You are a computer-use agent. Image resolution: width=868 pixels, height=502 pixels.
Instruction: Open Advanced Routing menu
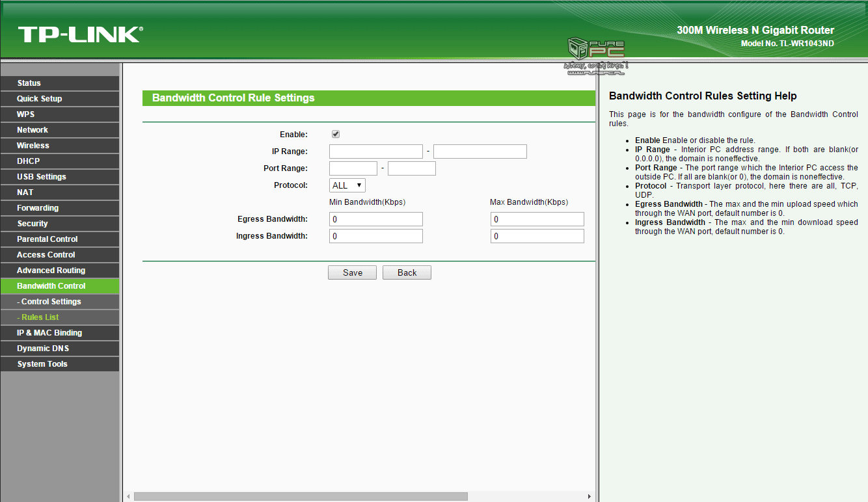(60, 271)
